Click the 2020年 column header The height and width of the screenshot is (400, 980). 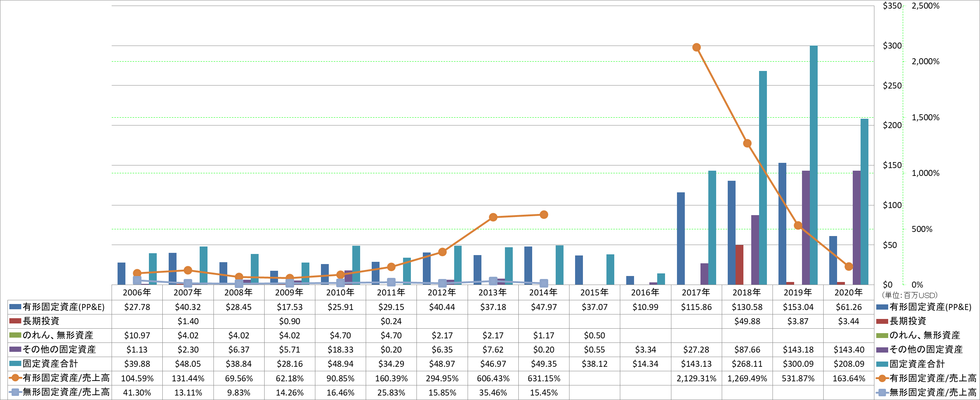coord(848,292)
